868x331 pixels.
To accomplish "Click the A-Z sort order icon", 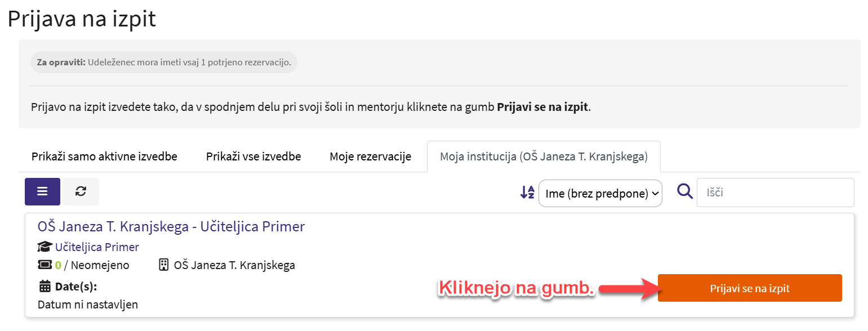I will [x=527, y=193].
